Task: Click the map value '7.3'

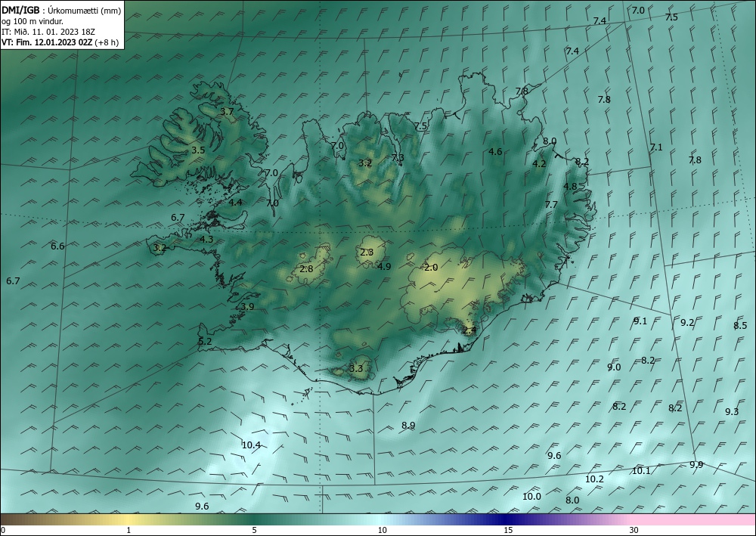Action: (x=398, y=157)
